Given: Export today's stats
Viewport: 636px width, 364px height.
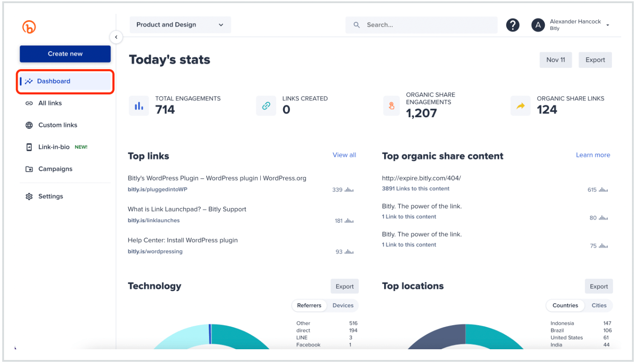Looking at the screenshot, I should tap(595, 60).
